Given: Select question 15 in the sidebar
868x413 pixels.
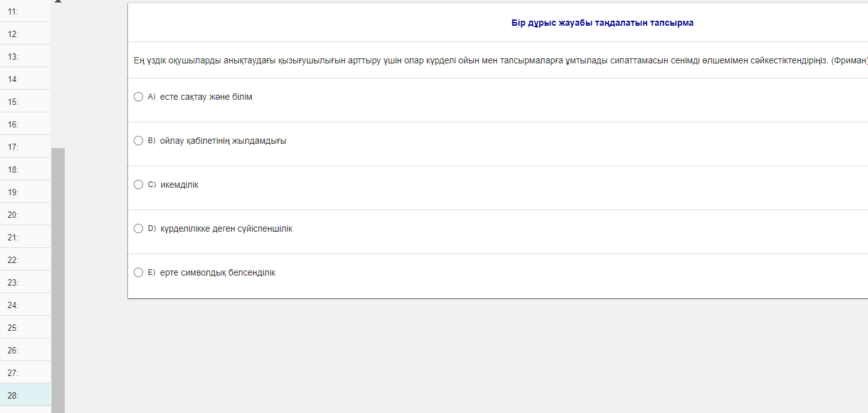Looking at the screenshot, I should tap(25, 102).
